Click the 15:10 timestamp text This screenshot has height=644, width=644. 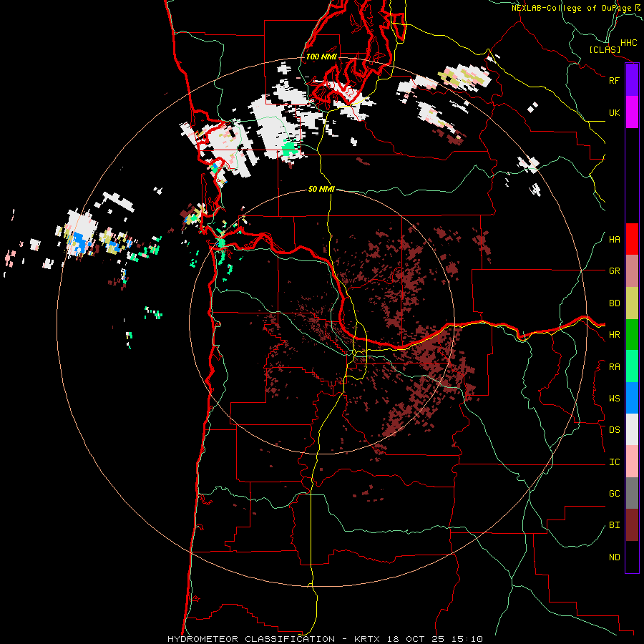coord(469,639)
